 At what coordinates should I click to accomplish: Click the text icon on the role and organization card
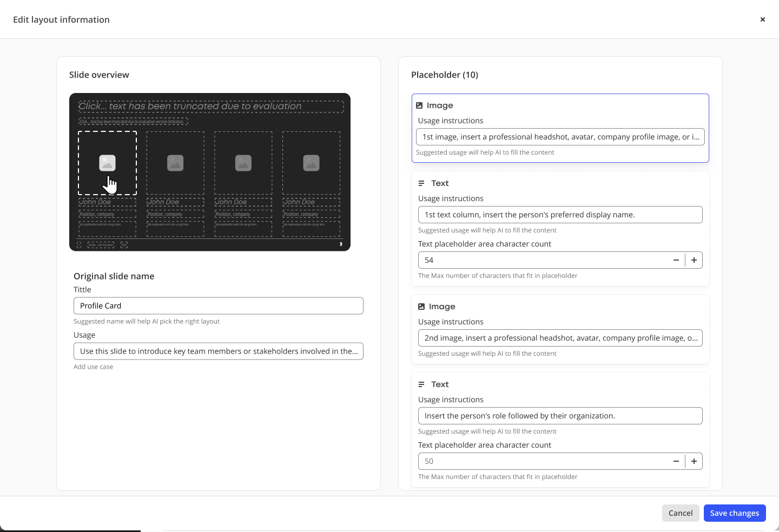[421, 384]
